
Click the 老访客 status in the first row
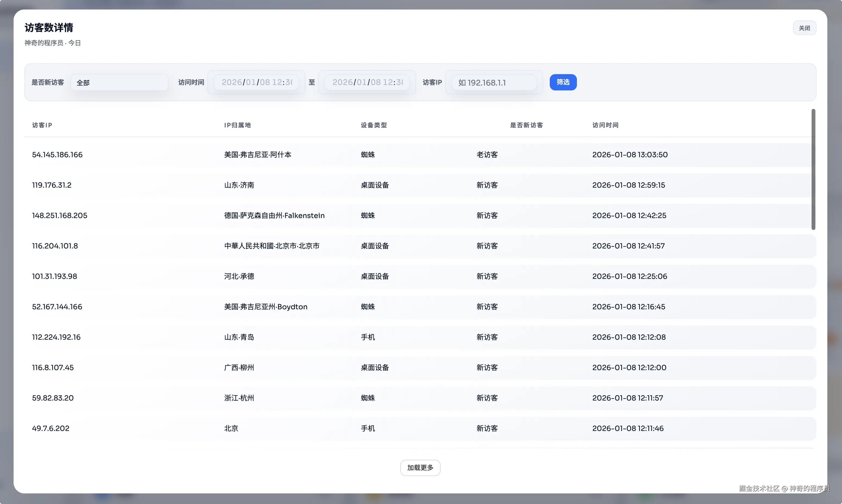click(487, 155)
